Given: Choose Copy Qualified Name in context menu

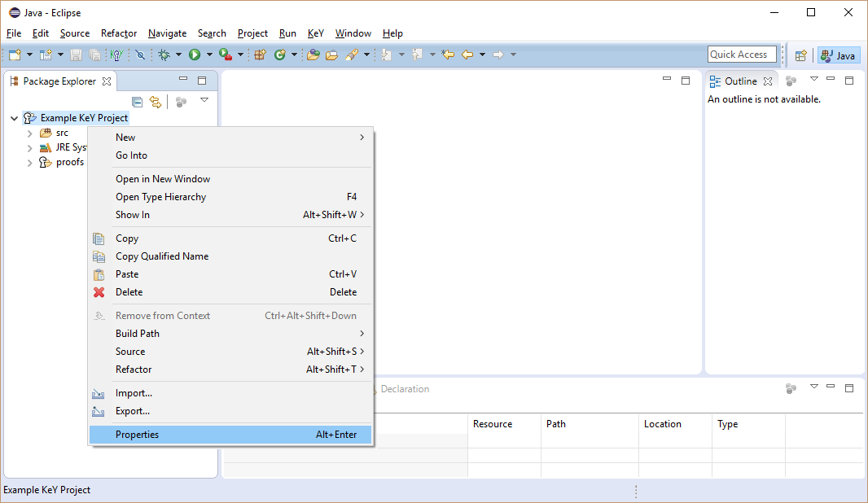Looking at the screenshot, I should click(161, 256).
